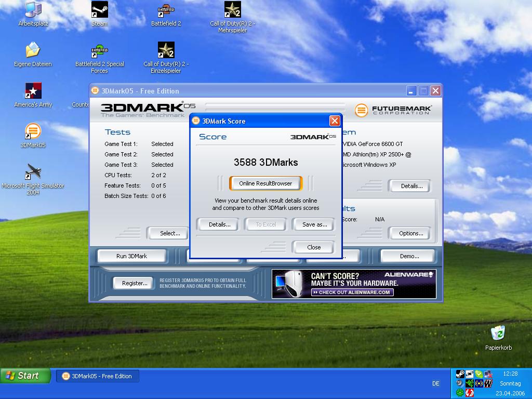Click the 12:28 clock in tray
The image size is (532, 399).
(510, 374)
